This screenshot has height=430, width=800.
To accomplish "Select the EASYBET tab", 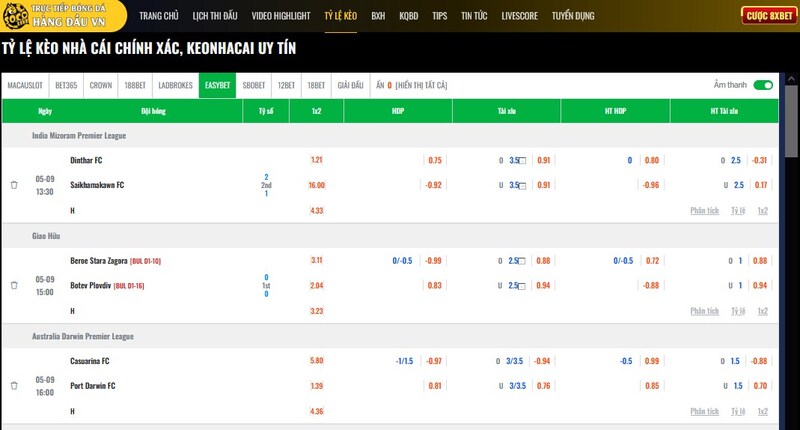I will 217,85.
